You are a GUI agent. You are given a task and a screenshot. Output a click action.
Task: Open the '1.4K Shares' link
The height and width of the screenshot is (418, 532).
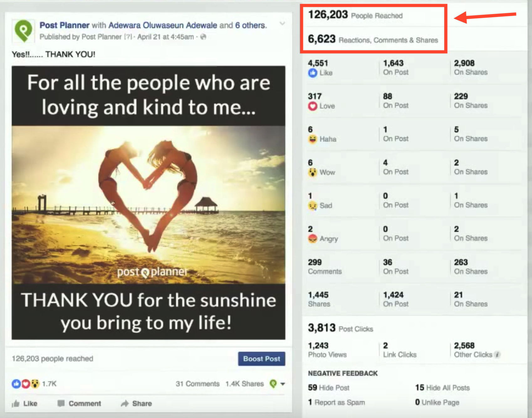(245, 384)
